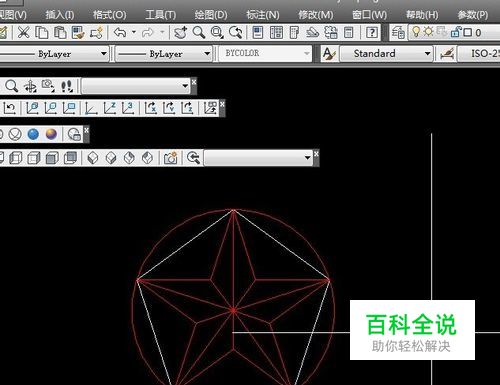Click the center point of the star
Screen dimensions: 500x385
click(234, 311)
